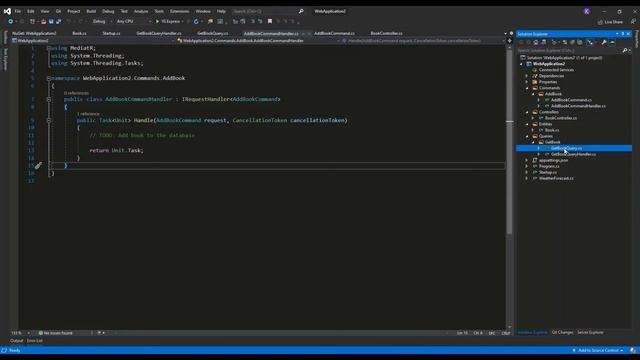Select appsettings.json in Solution Explorer

pyautogui.click(x=553, y=160)
